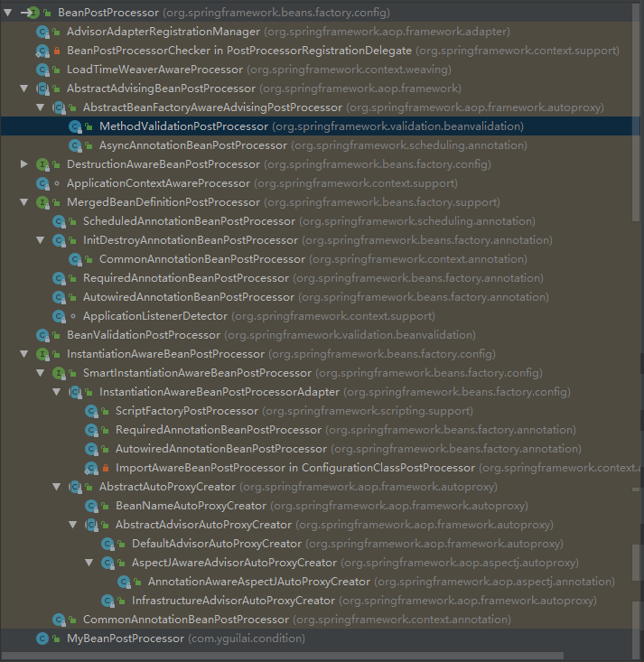The height and width of the screenshot is (662, 644).
Task: Click private lock icon on ImportAwareBeanPostProcessor row
Action: 106,468
